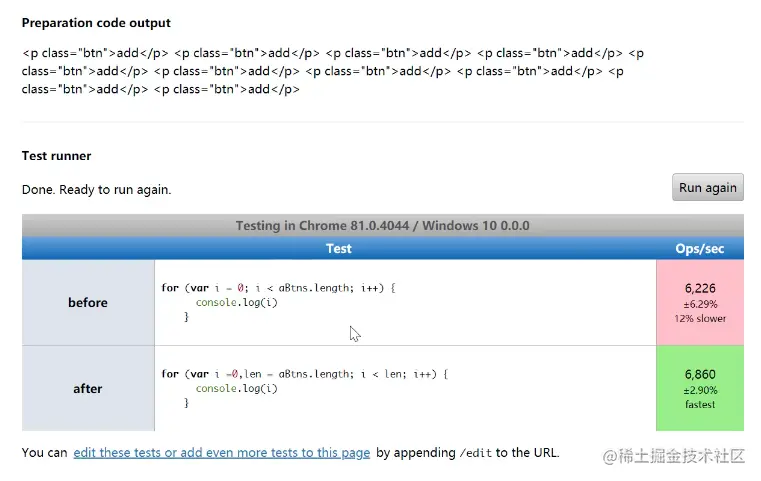Click the ±2.90% margin text
This screenshot has height=481, width=761.
[x=700, y=390]
